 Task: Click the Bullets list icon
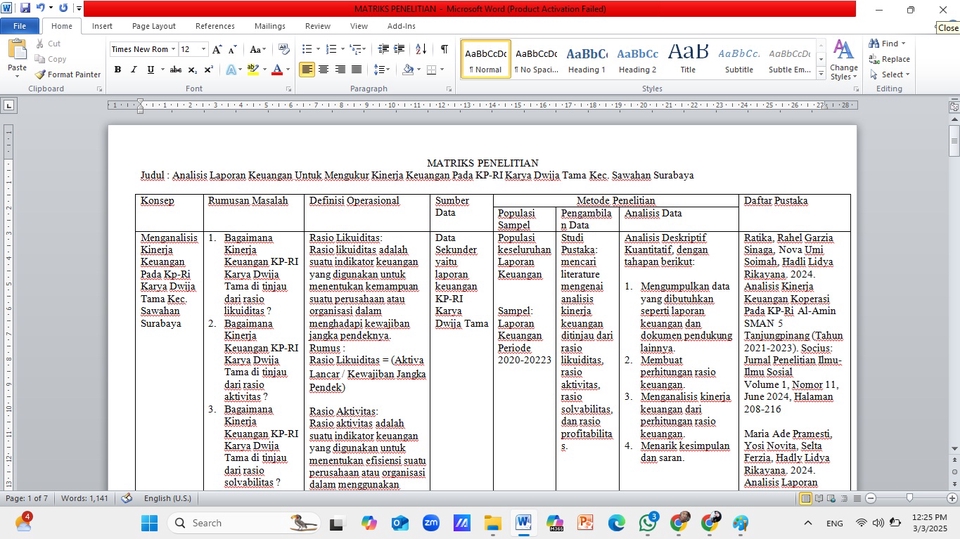pyautogui.click(x=307, y=49)
